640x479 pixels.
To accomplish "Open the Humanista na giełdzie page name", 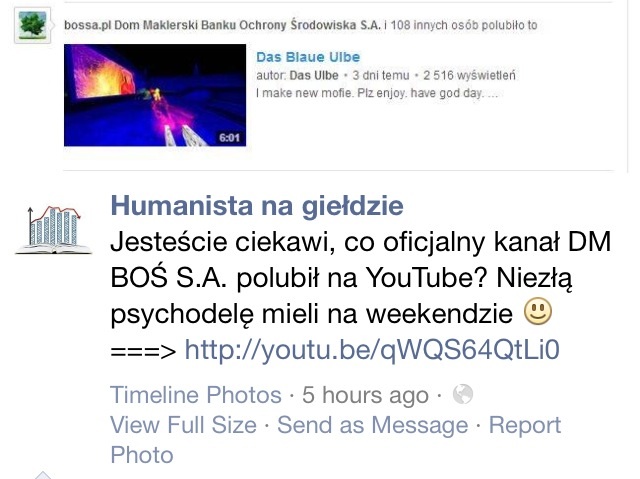I will 257,206.
